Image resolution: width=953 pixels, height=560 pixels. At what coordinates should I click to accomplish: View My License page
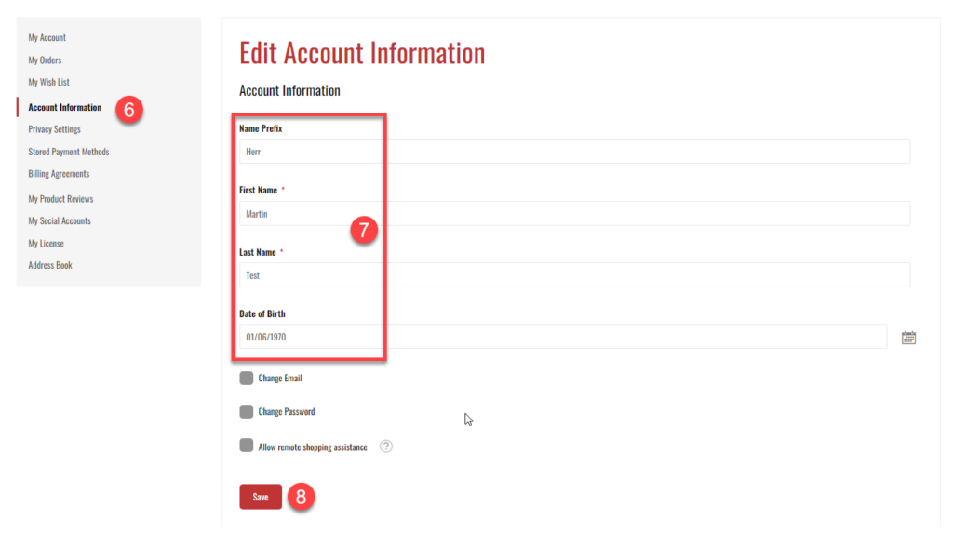(x=47, y=244)
